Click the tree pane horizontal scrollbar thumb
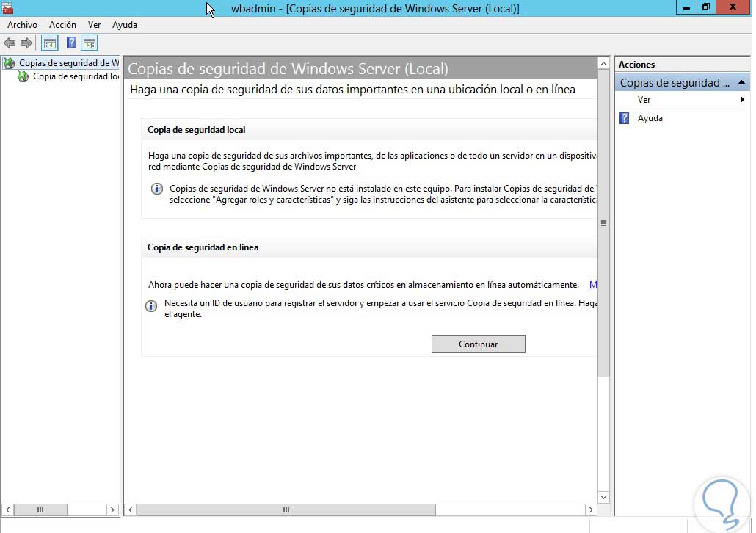Image resolution: width=756 pixels, height=533 pixels. (x=40, y=510)
